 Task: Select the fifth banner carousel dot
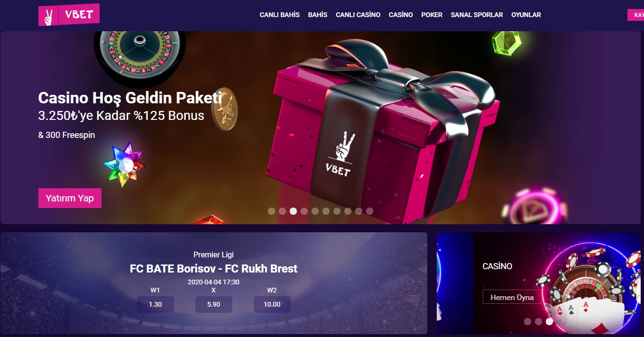(315, 211)
